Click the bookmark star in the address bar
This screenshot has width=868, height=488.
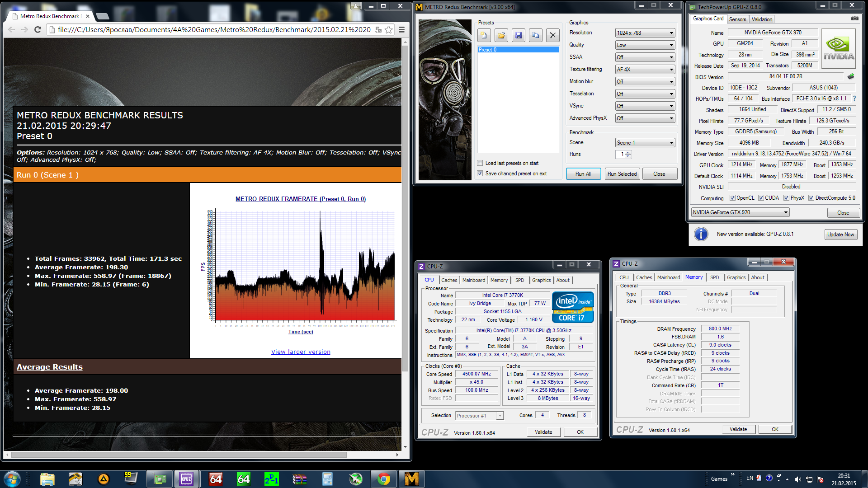point(389,30)
